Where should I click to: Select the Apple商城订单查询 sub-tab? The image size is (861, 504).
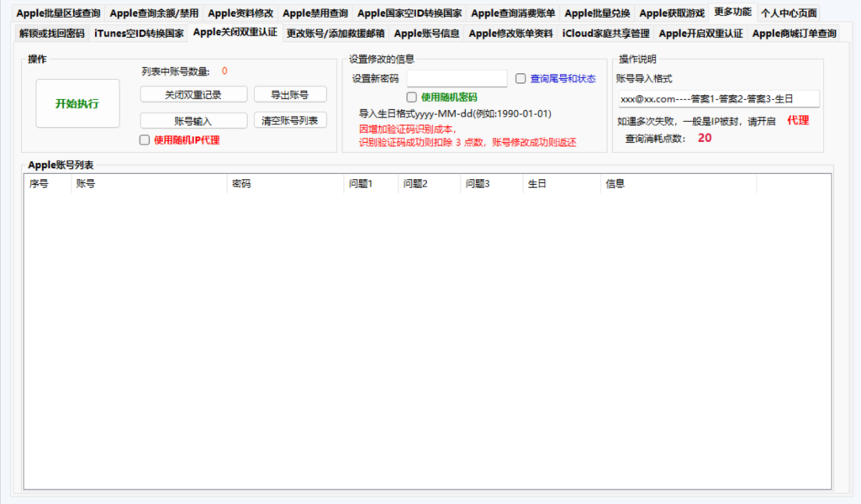click(794, 34)
